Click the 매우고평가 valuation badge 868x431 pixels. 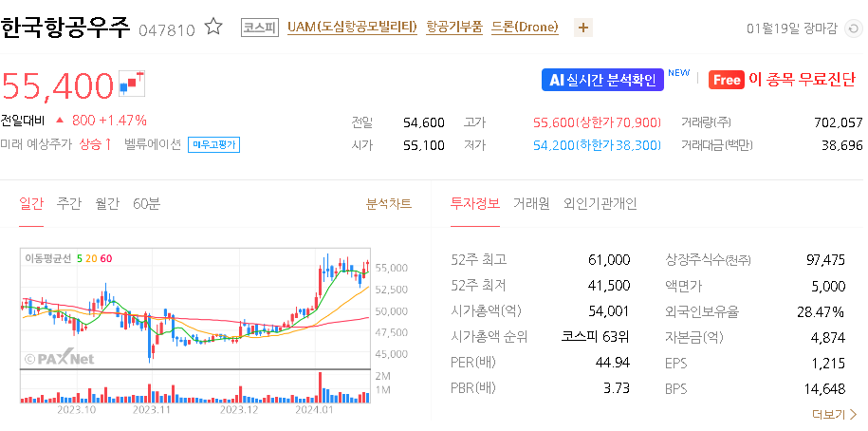point(213,145)
